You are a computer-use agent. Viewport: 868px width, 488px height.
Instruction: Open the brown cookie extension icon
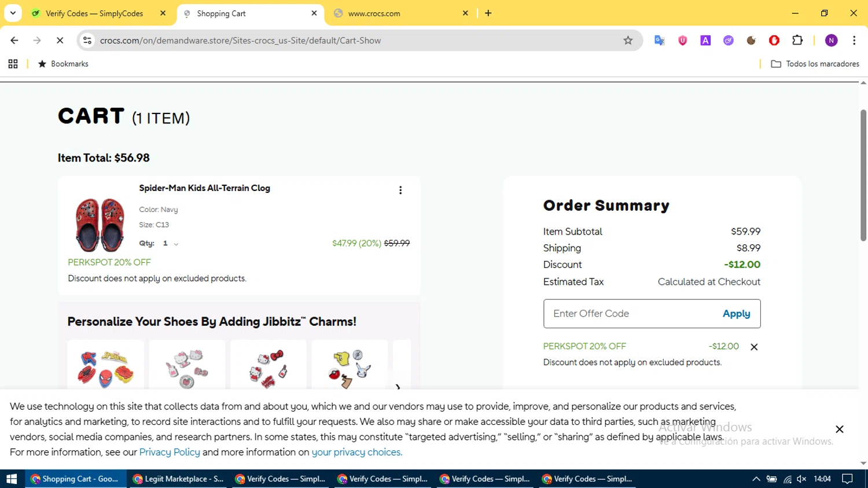tap(751, 41)
